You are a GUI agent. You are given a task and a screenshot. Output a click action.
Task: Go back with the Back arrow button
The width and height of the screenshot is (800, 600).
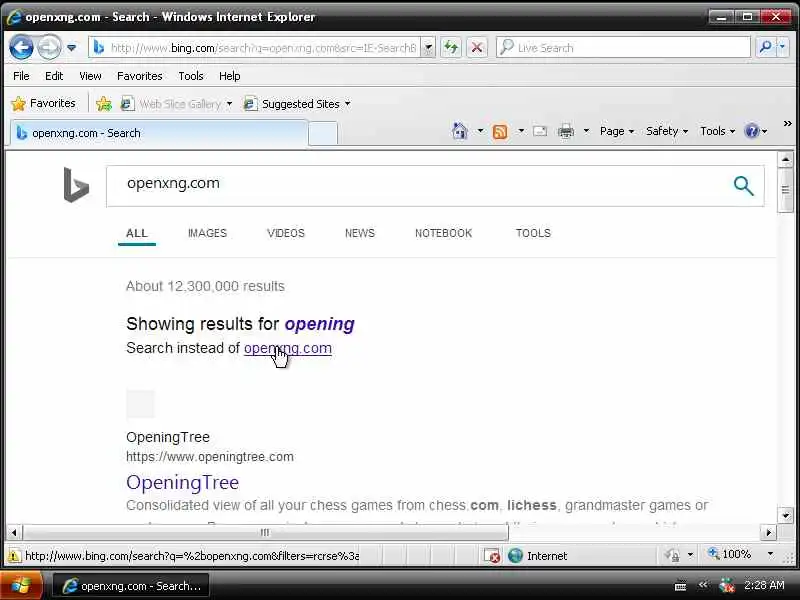[x=21, y=47]
